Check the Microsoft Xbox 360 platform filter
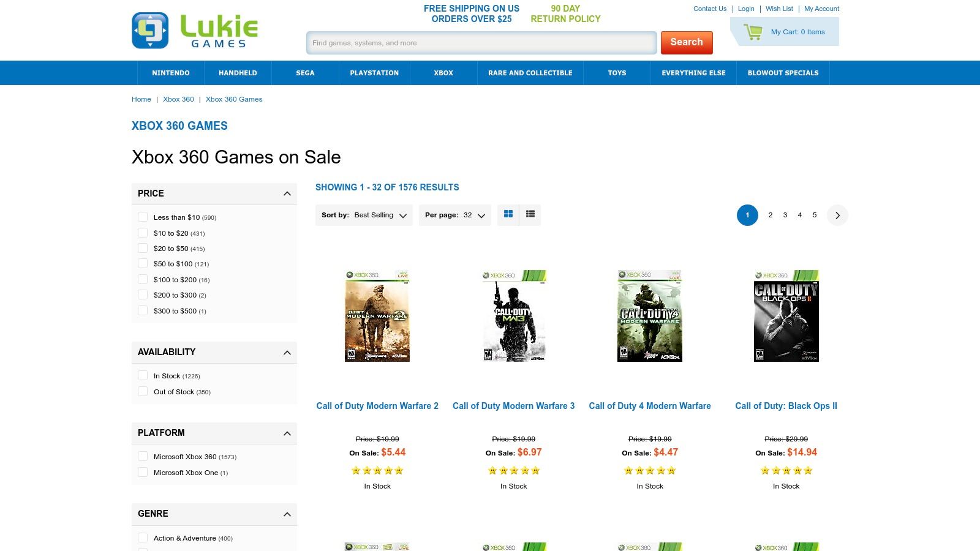Viewport: 980px width, 551px height. point(143,456)
